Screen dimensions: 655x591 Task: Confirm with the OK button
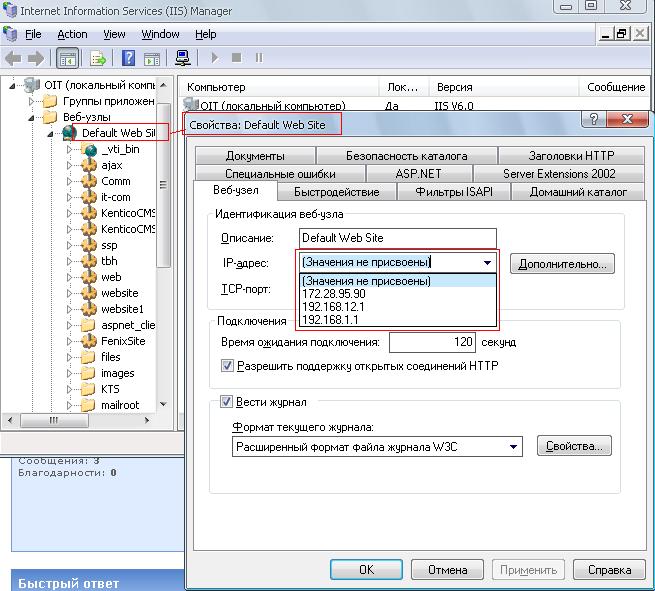coord(366,570)
